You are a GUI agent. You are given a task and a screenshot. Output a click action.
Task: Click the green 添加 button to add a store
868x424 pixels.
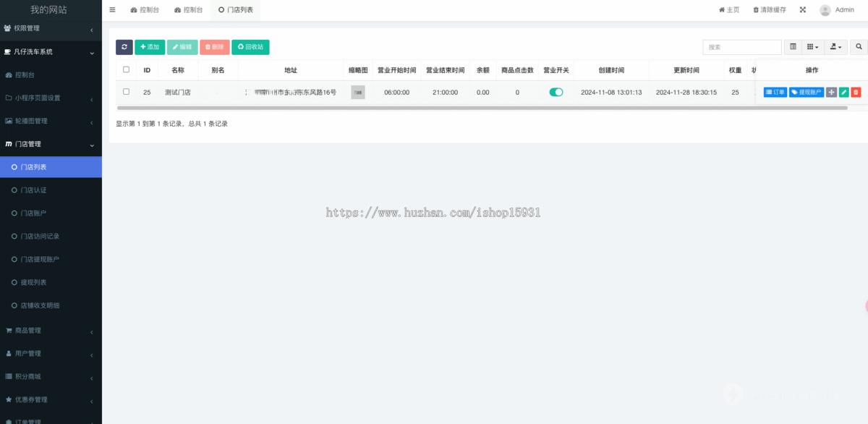[150, 46]
